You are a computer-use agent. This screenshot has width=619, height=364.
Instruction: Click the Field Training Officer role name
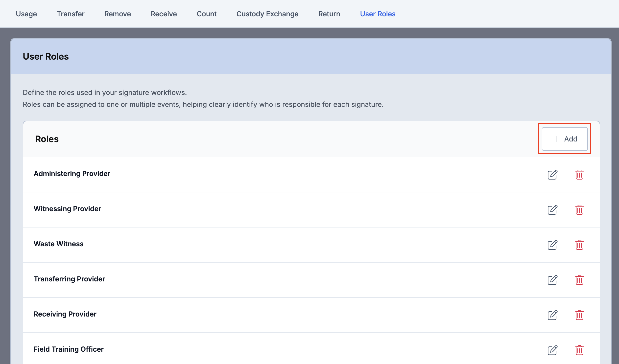[x=69, y=349]
